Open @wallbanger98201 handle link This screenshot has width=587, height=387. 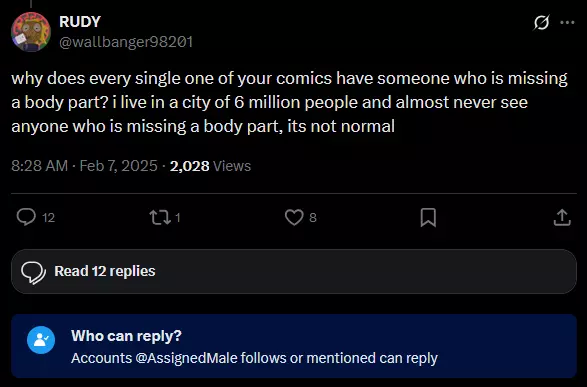click(x=126, y=42)
